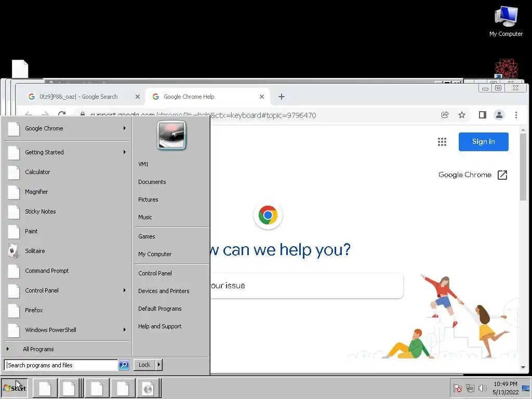Click the blue Sign in button
This screenshot has width=532, height=399.
click(484, 142)
